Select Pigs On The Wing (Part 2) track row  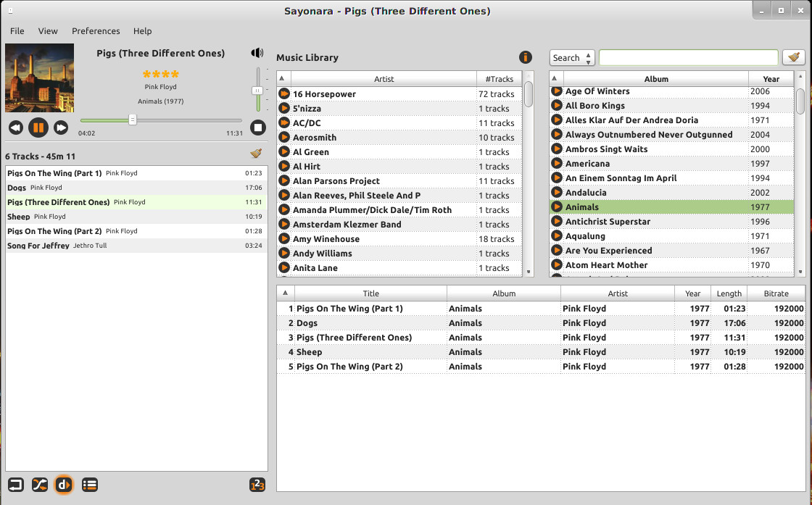point(541,367)
